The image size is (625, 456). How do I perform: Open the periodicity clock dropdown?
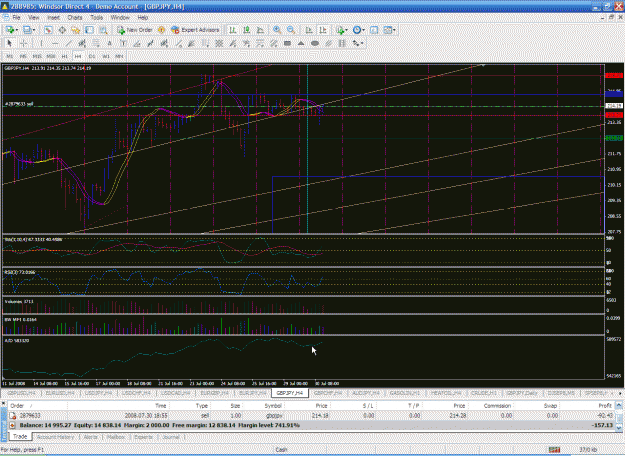coord(358,30)
